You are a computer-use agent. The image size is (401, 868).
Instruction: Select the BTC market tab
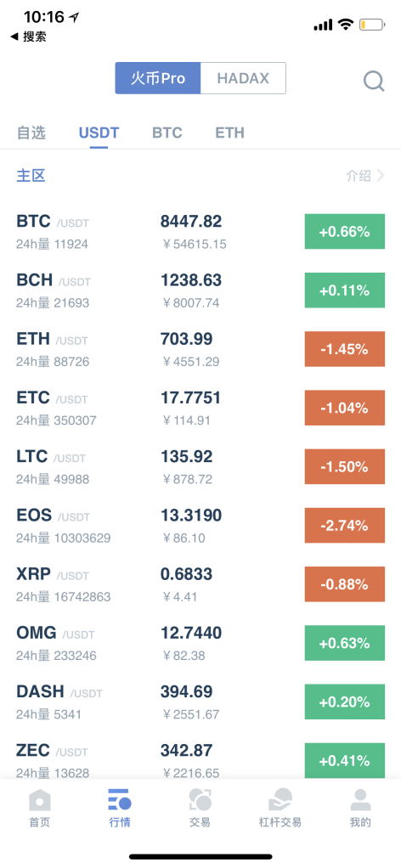click(x=167, y=132)
